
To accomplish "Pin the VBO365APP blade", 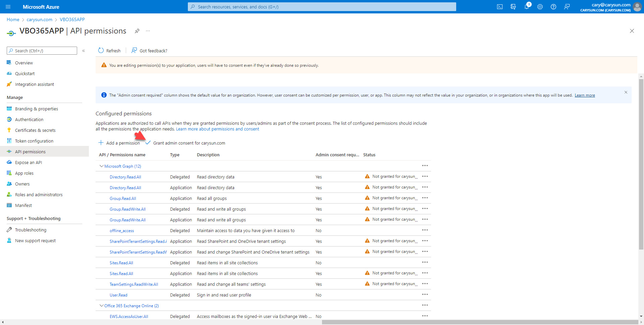I will pyautogui.click(x=137, y=31).
